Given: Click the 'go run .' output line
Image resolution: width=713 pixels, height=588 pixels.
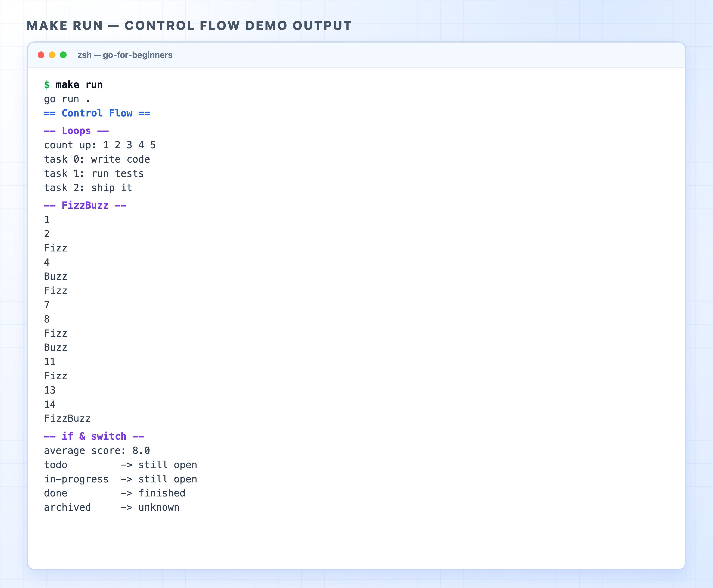Looking at the screenshot, I should click(67, 99).
